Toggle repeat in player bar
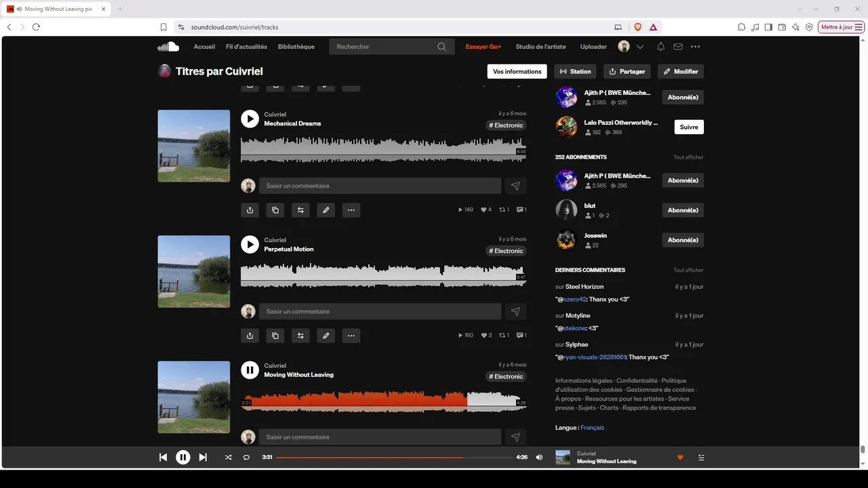Screen dimensions: 868x488 coord(246,457)
